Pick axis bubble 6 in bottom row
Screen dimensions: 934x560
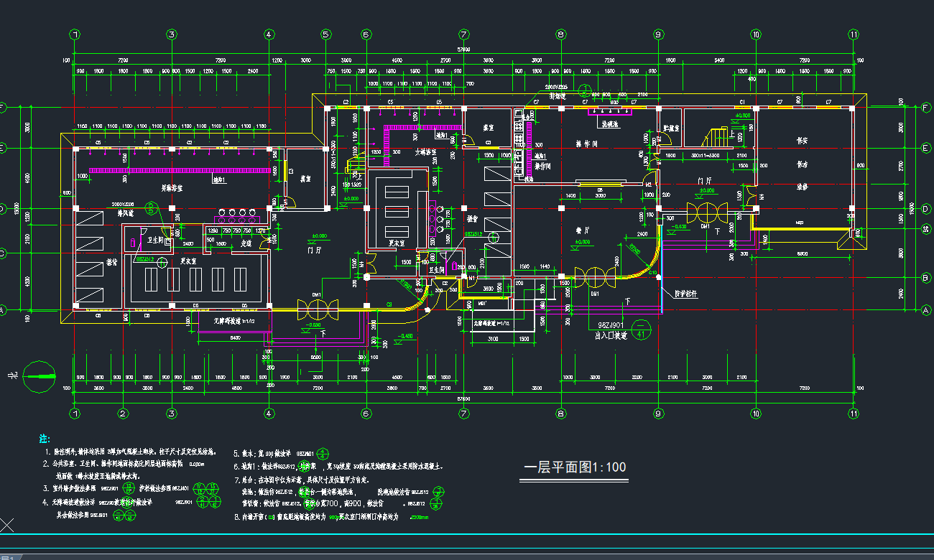366,413
